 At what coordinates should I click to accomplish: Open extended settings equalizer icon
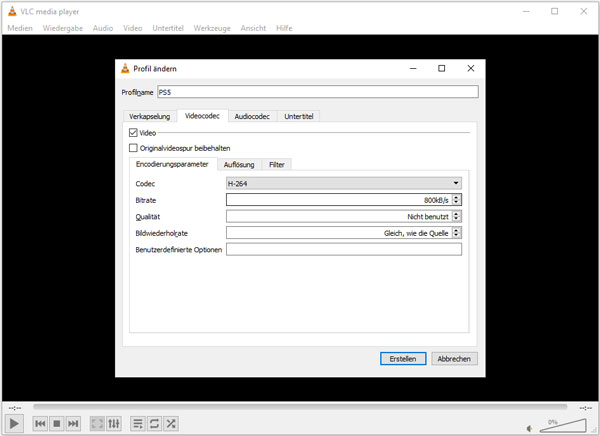(x=114, y=424)
